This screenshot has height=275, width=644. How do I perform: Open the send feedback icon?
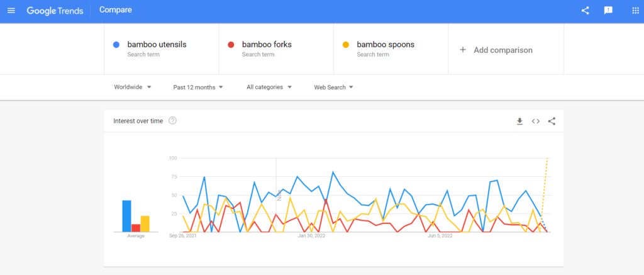click(608, 11)
